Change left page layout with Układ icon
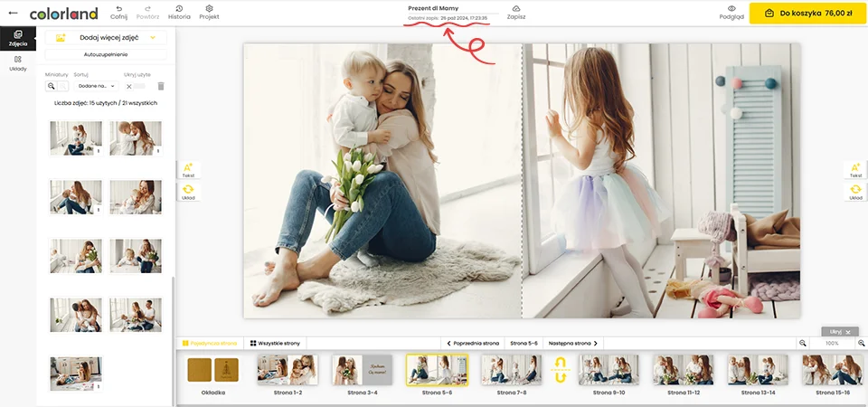The width and height of the screenshot is (868, 407). pyautogui.click(x=188, y=192)
